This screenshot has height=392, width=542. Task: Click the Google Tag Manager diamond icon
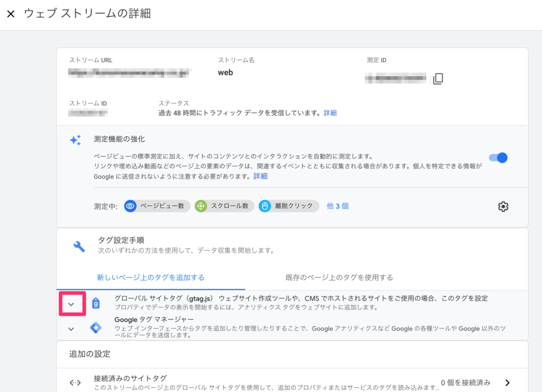pos(95,328)
